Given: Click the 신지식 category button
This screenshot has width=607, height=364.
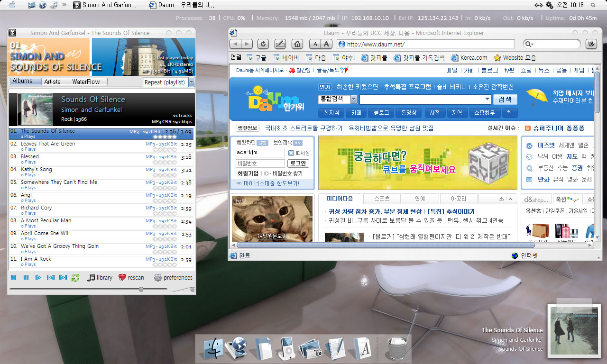Looking at the screenshot, I should pos(331,113).
